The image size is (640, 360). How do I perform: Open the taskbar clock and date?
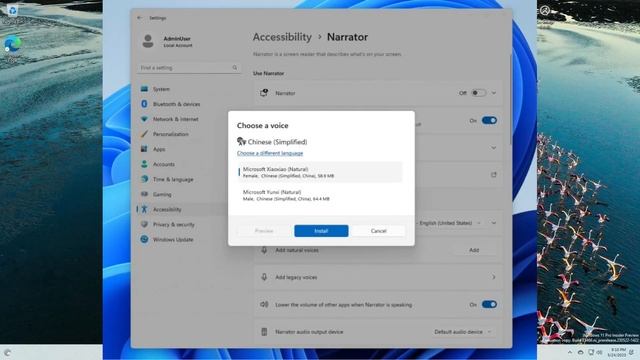click(x=617, y=353)
